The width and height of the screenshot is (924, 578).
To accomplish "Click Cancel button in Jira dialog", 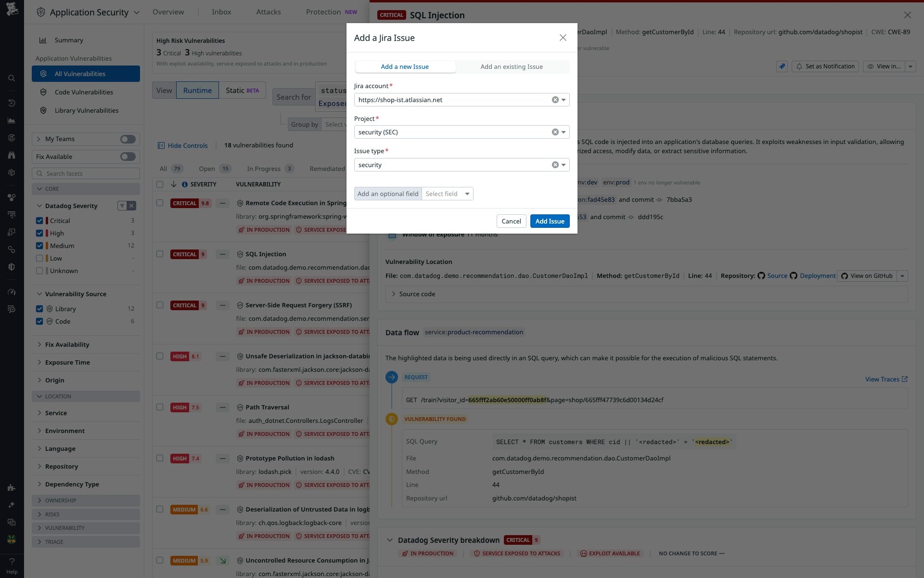I will 511,221.
